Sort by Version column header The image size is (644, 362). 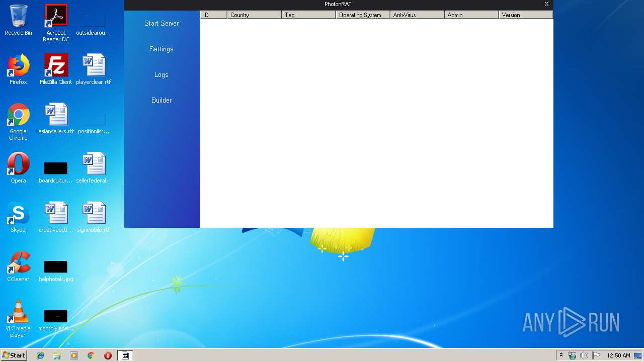click(526, 15)
